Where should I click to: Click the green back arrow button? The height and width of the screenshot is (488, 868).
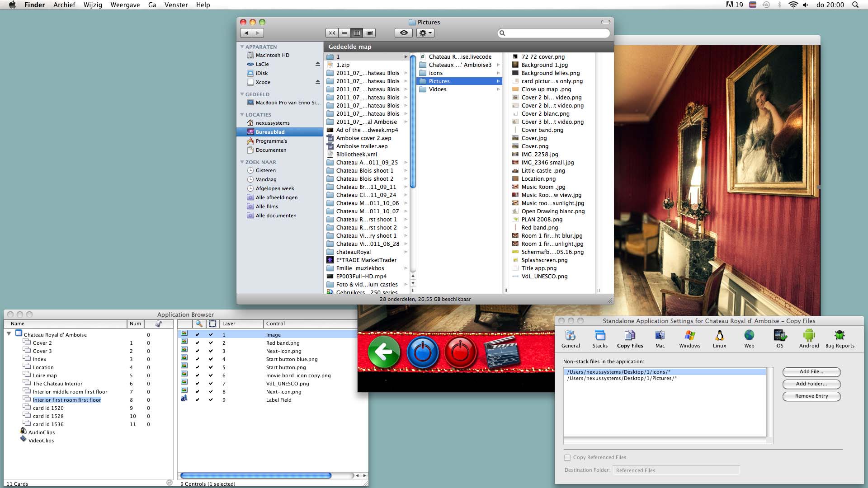coord(384,352)
